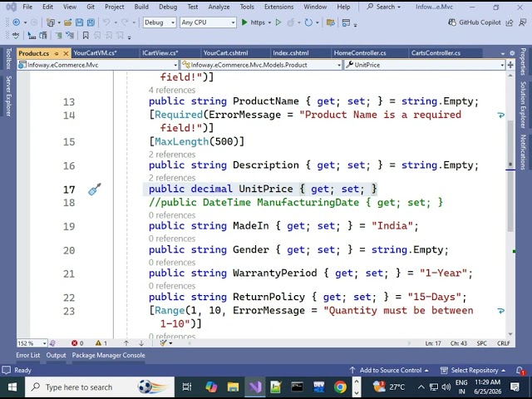Click Add to Source Control
532x399 pixels.
pyautogui.click(x=390, y=370)
